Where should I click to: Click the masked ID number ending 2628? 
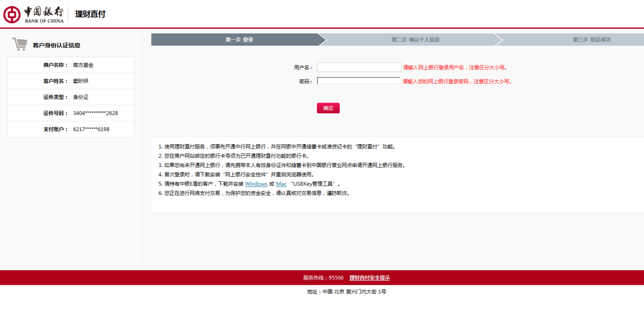[95, 113]
